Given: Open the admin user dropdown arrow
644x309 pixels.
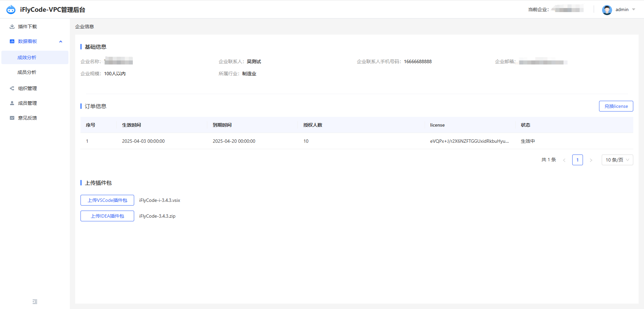Looking at the screenshot, I should 634,9.
